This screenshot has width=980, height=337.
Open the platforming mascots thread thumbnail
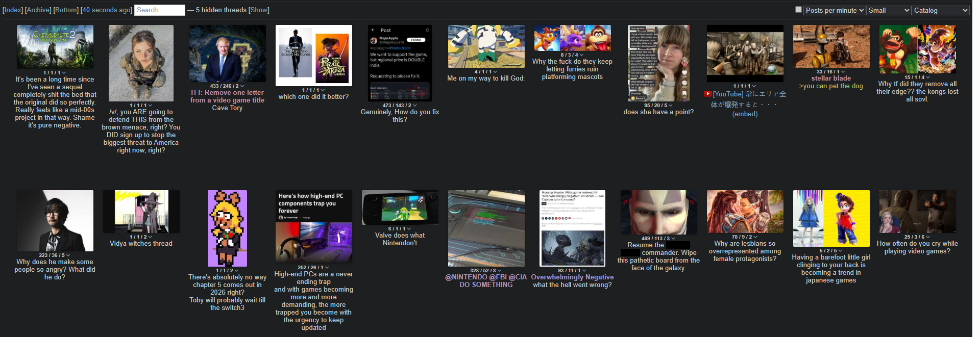[x=572, y=38]
